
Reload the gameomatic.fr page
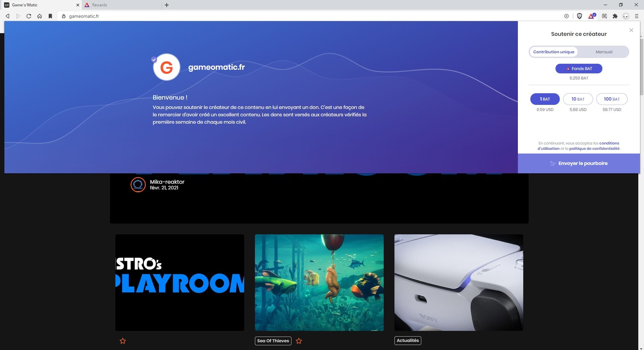coord(29,16)
